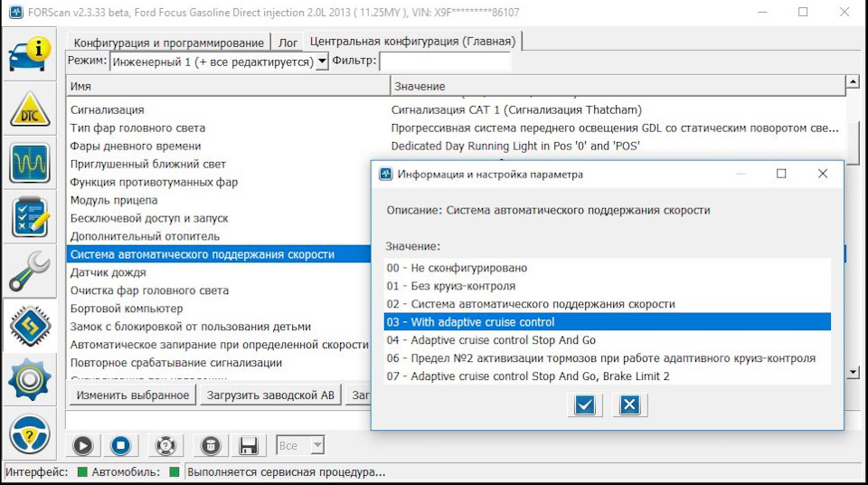868x485 pixels.
Task: Open the chip configuration and programming section
Action: 29,326
